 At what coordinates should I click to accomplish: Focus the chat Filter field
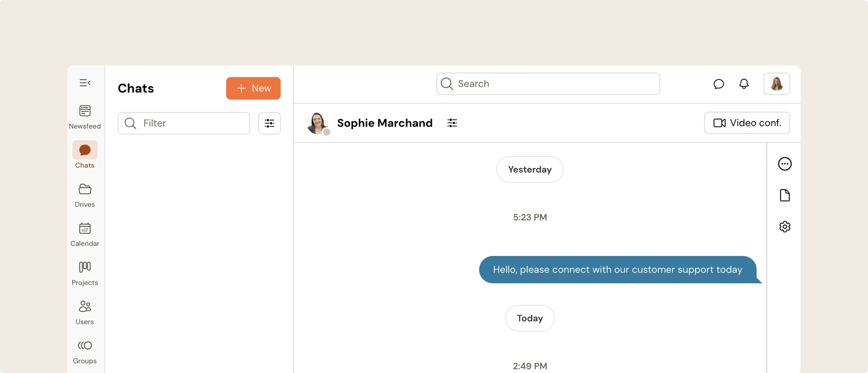coord(184,123)
